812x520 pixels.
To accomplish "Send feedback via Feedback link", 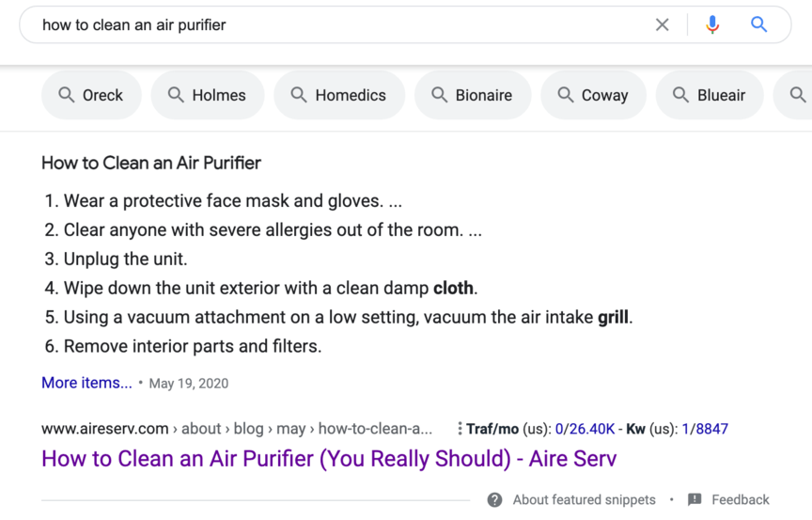I will (x=740, y=499).
